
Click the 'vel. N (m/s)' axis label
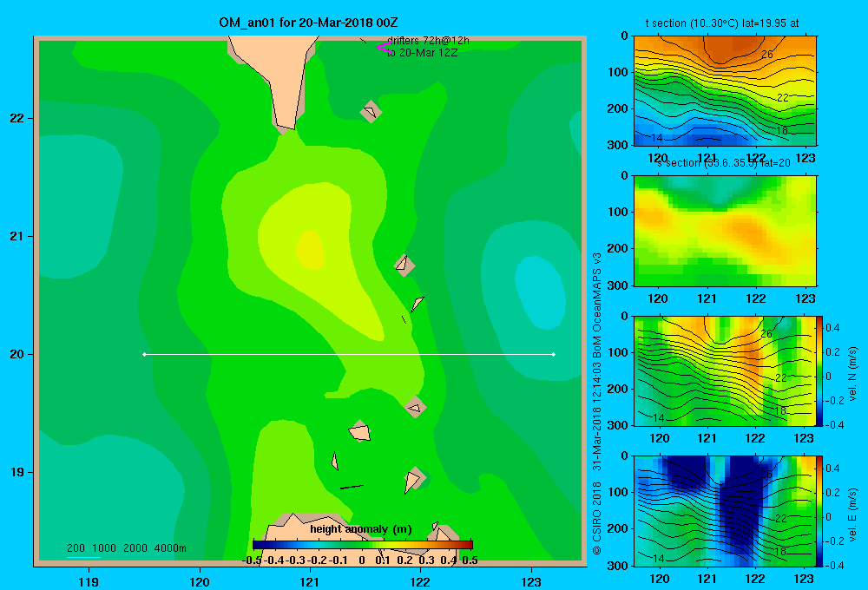852,374
